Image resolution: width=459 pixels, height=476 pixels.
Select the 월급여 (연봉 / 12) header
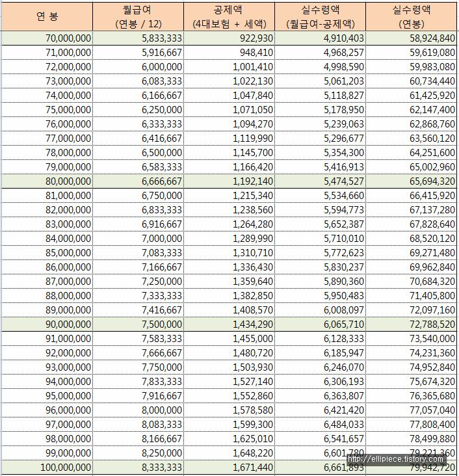(138, 16)
